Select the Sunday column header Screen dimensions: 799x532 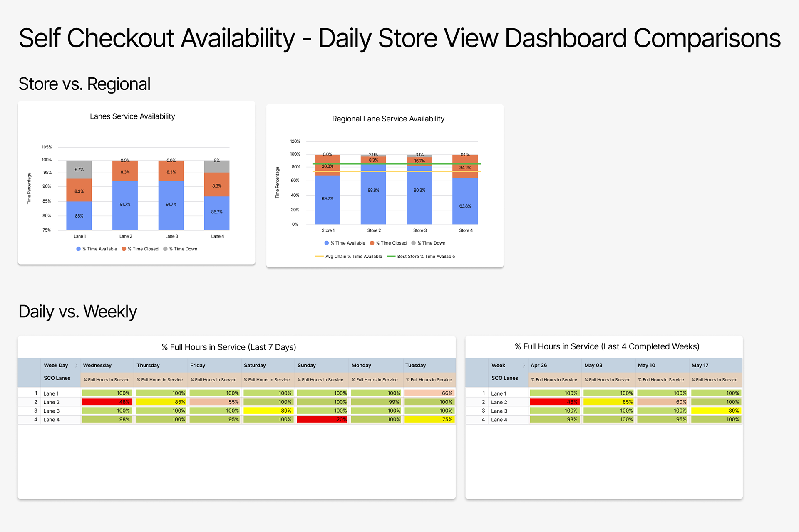tap(307, 366)
